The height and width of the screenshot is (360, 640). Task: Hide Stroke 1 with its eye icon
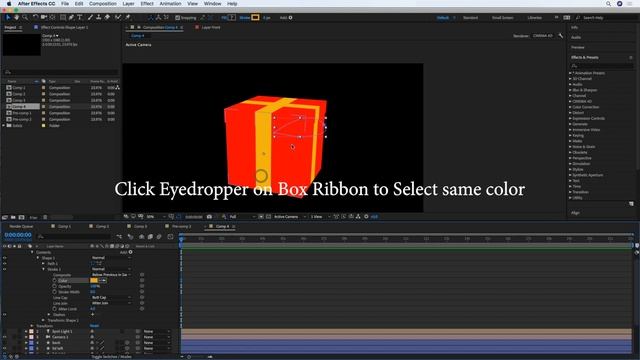[x=5, y=269]
